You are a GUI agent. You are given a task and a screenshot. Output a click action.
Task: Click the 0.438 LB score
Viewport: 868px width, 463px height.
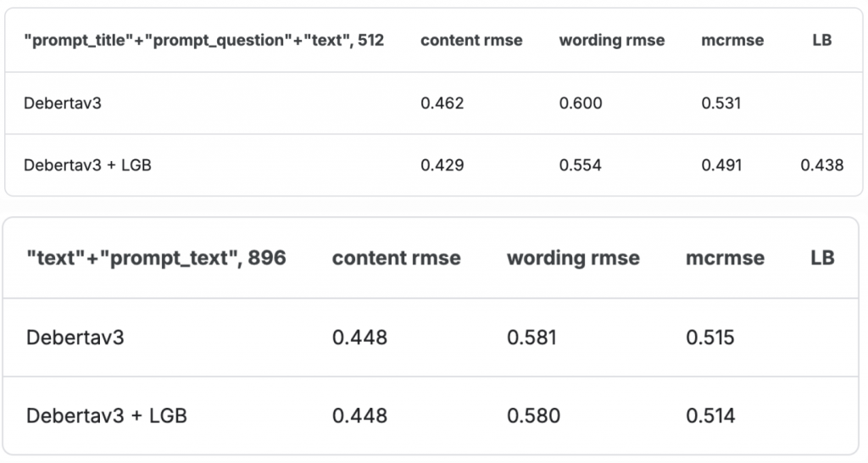click(821, 165)
